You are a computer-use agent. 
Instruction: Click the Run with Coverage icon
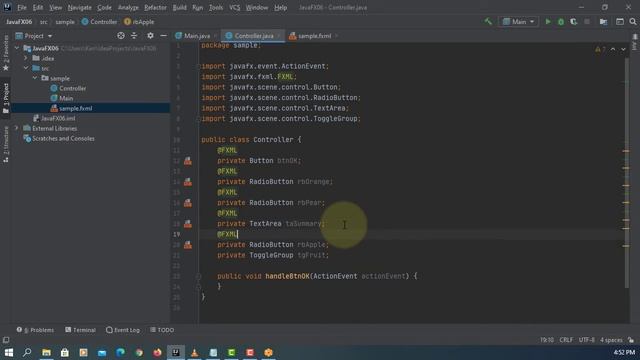(573, 22)
